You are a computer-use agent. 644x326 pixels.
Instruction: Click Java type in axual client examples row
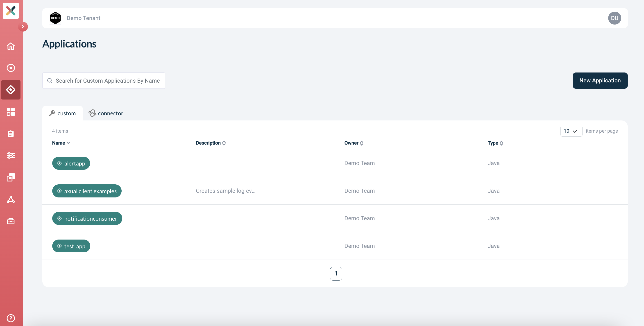point(494,191)
